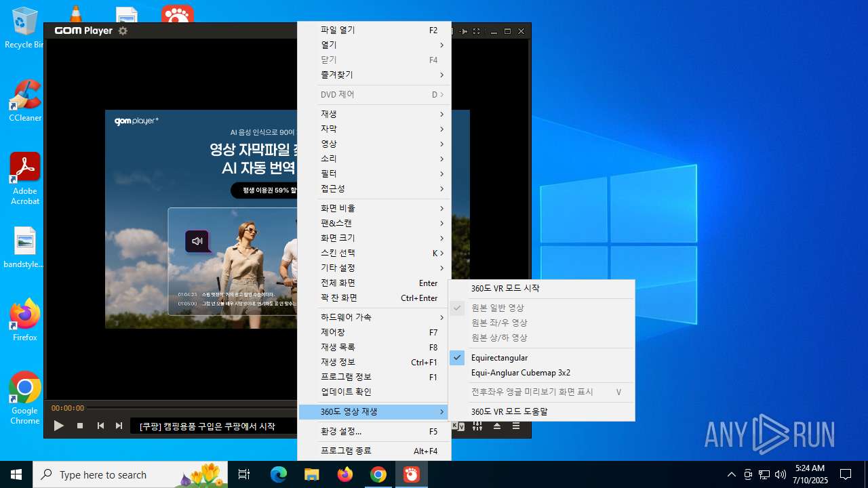Open 제어창 menu entry
Viewport: 868px width, 488px height.
point(374,332)
